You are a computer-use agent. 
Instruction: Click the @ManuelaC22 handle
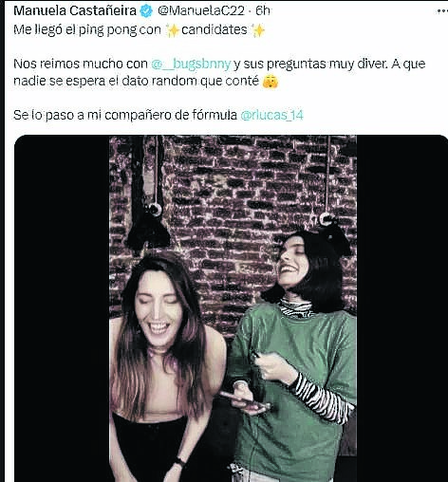pos(201,11)
